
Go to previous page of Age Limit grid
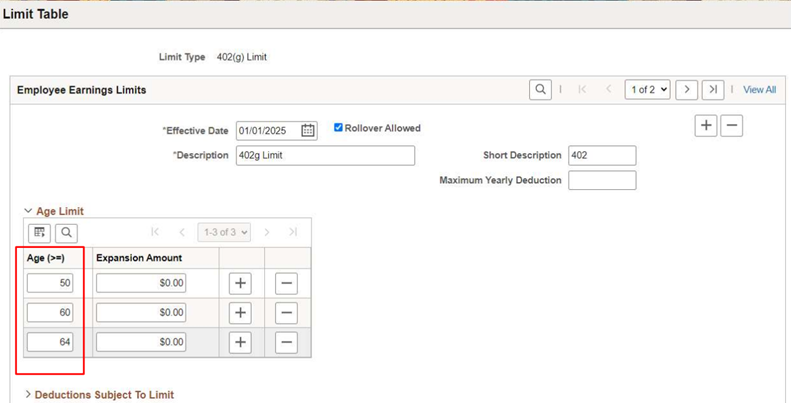[x=182, y=232]
